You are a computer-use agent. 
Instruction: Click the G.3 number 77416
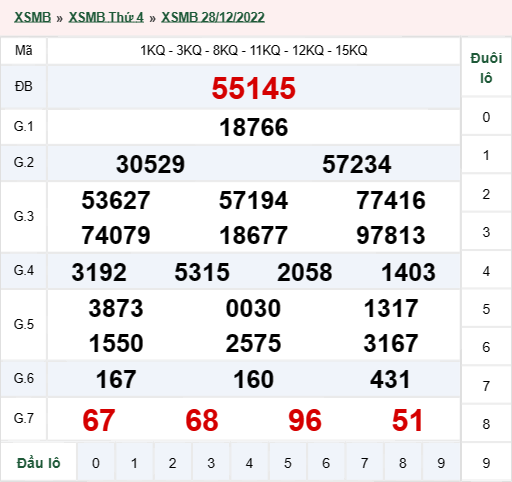coord(391,200)
